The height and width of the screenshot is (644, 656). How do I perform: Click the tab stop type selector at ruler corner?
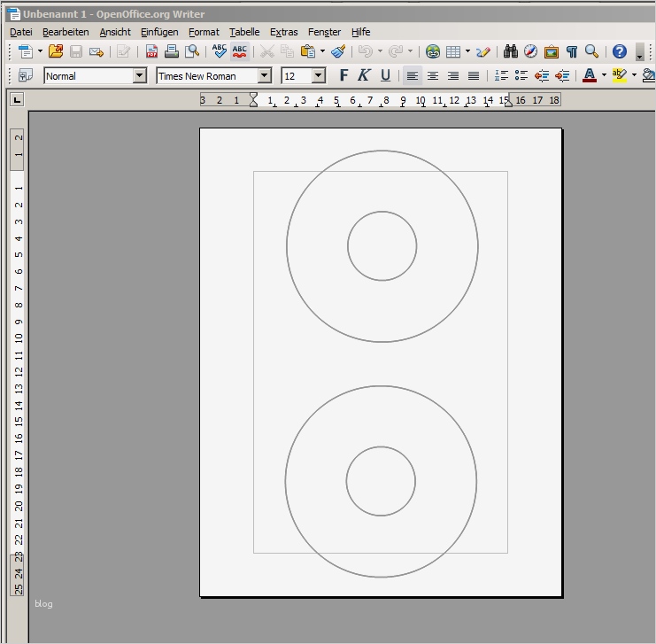click(x=17, y=100)
